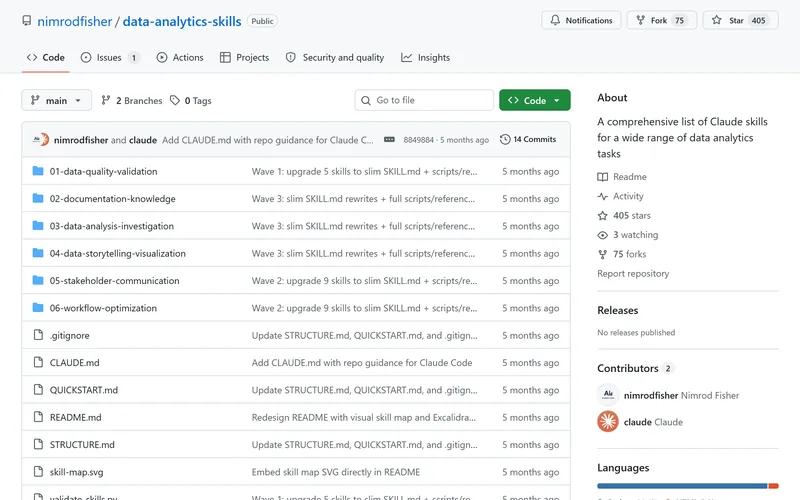Click the folder icon for 04-data-storytelling-visualization

[38, 253]
